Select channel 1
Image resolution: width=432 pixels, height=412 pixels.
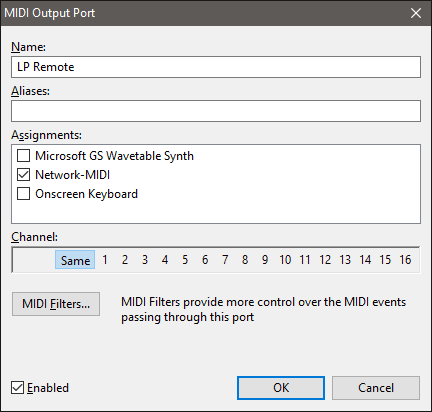coord(105,260)
